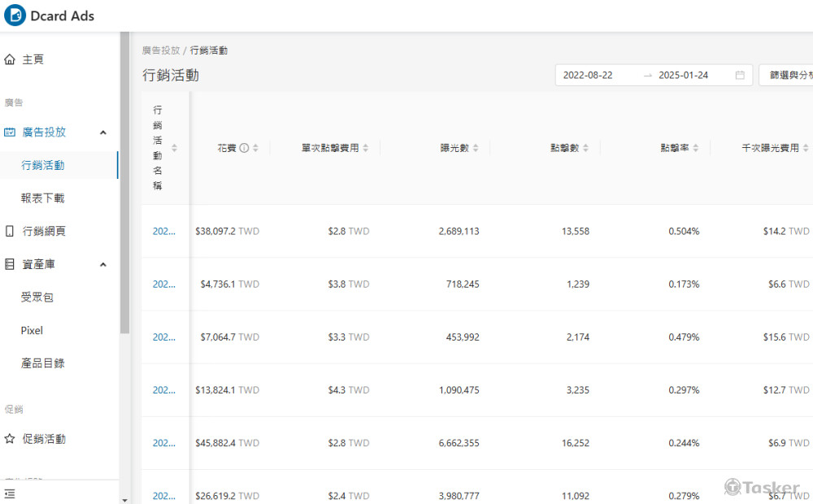This screenshot has width=813, height=504.
Task: Click the 廣告投放 calendar-ad icon in sidebar
Action: coord(9,132)
